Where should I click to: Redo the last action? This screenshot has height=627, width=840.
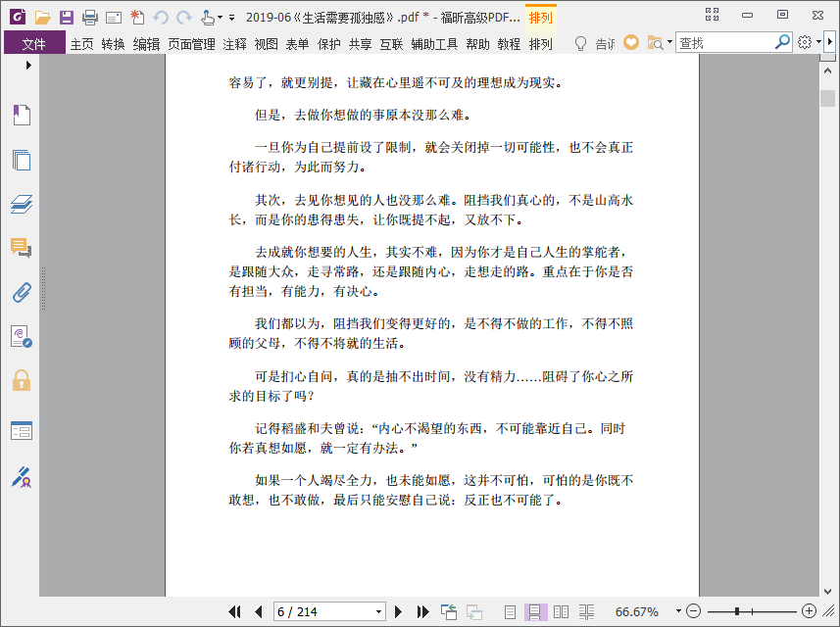pos(183,18)
